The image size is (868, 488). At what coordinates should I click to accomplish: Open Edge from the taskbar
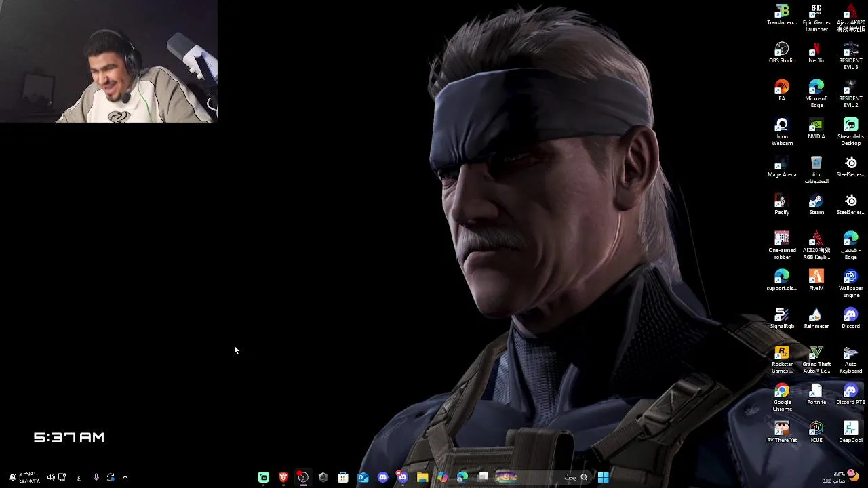462,477
